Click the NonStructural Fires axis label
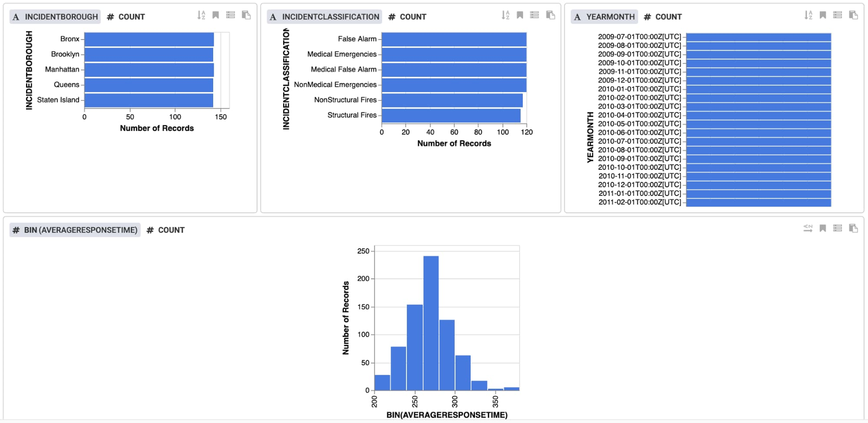 [345, 100]
